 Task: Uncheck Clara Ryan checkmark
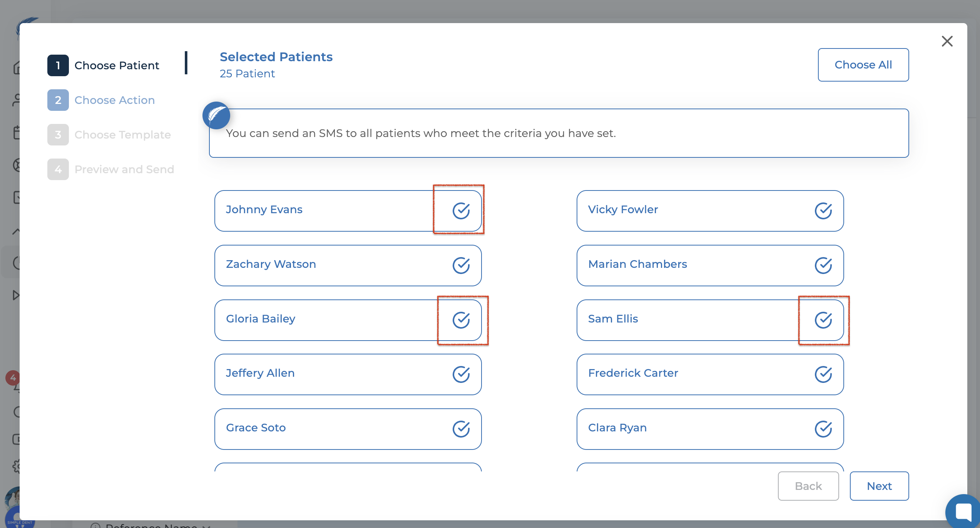(823, 429)
